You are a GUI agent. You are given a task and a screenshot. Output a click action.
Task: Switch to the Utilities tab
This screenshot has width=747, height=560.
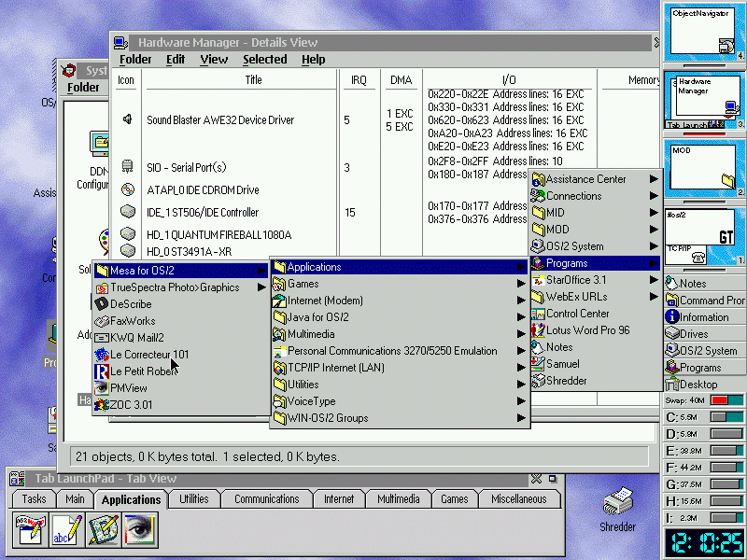point(194,499)
